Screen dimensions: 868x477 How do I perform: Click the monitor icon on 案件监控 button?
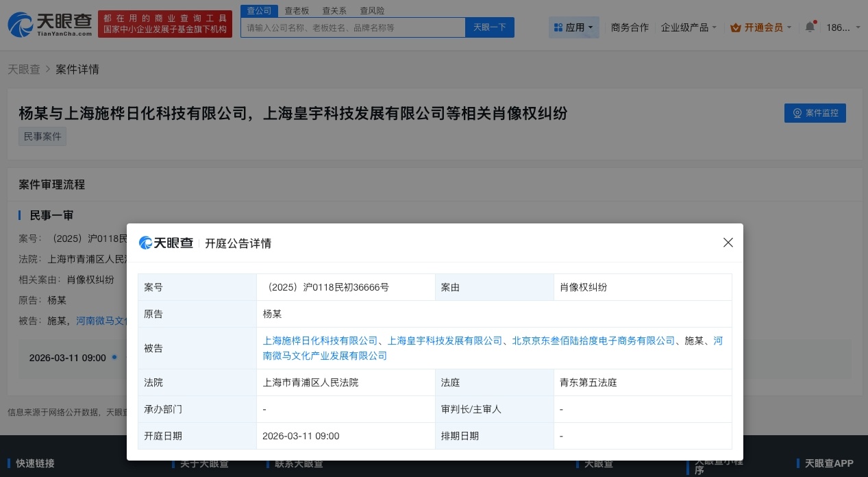pos(797,113)
